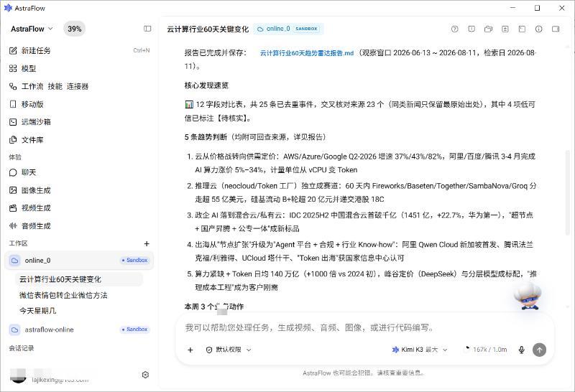Click the 模型 grid icon

coord(13,68)
